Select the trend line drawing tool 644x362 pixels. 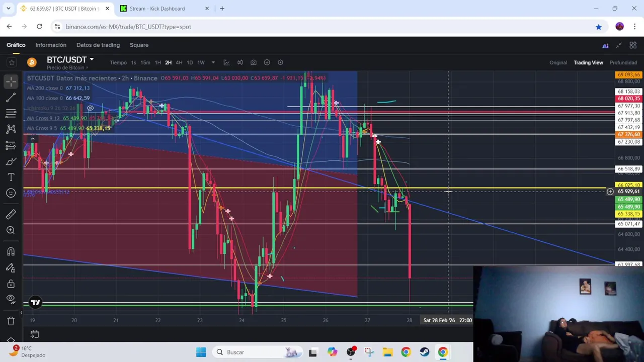point(11,97)
